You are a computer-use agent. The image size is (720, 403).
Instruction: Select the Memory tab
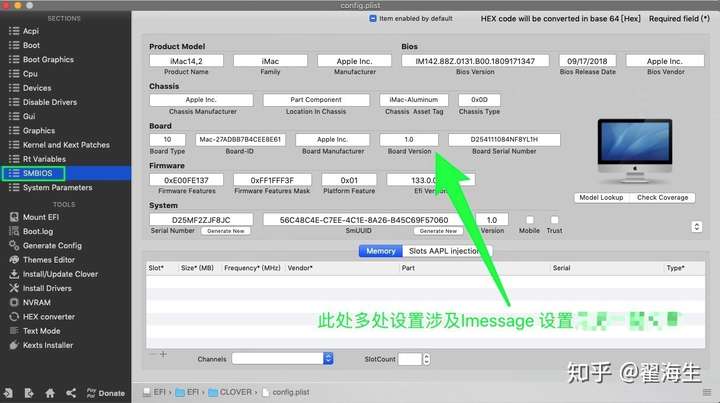(381, 251)
